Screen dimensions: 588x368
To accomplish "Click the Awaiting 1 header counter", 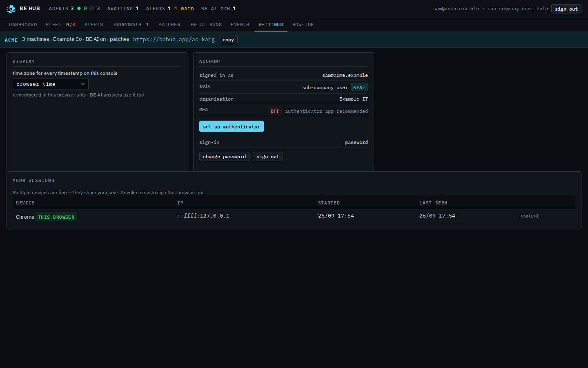I will 123,9.
